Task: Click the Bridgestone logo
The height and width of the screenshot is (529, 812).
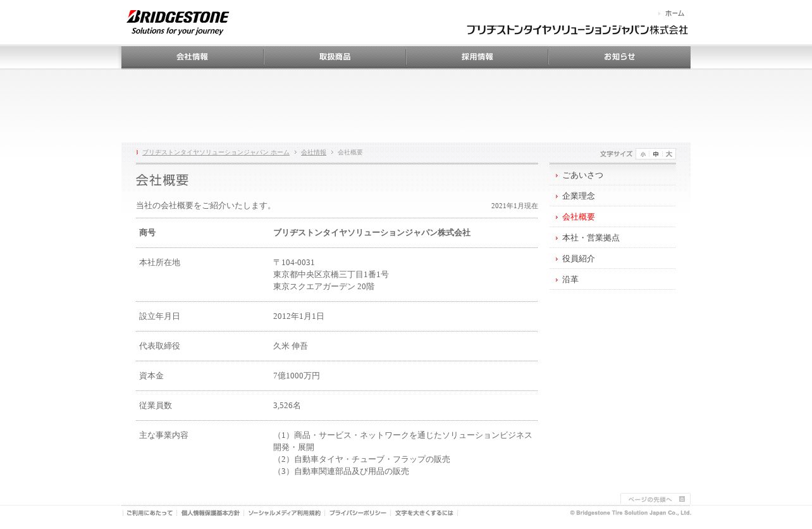Action: point(178,23)
